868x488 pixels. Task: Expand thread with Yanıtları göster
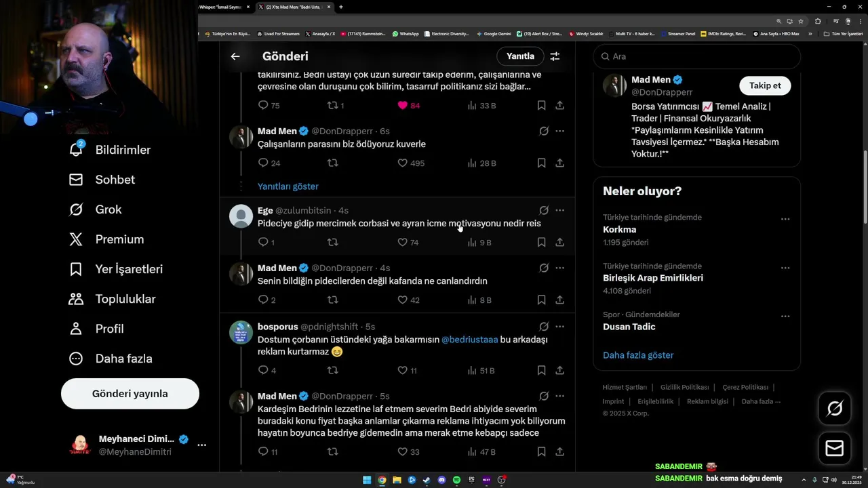(288, 186)
